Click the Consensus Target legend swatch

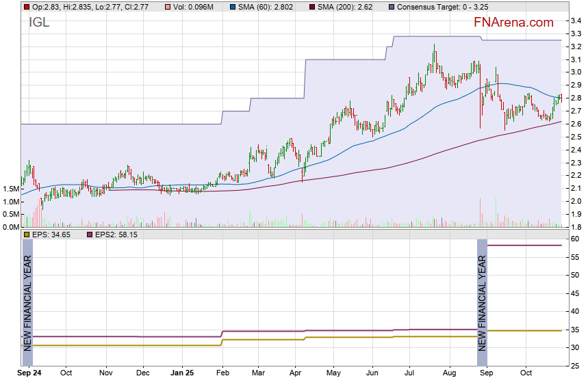pos(392,7)
